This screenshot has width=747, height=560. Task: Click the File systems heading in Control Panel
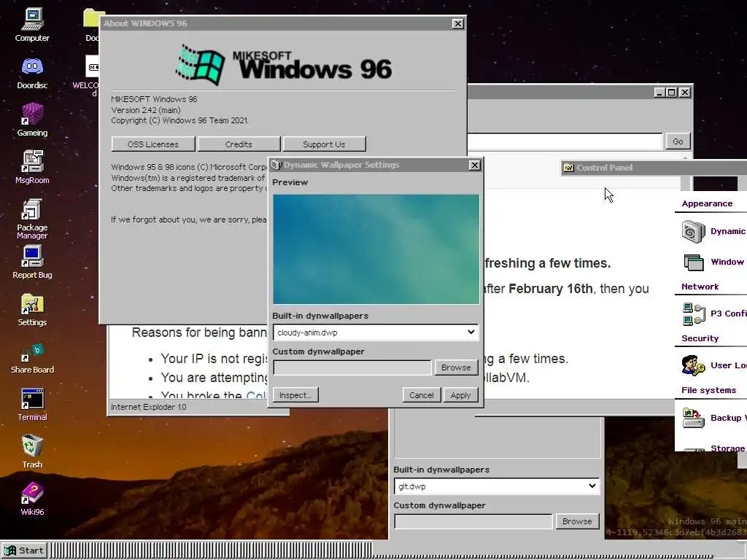(708, 391)
